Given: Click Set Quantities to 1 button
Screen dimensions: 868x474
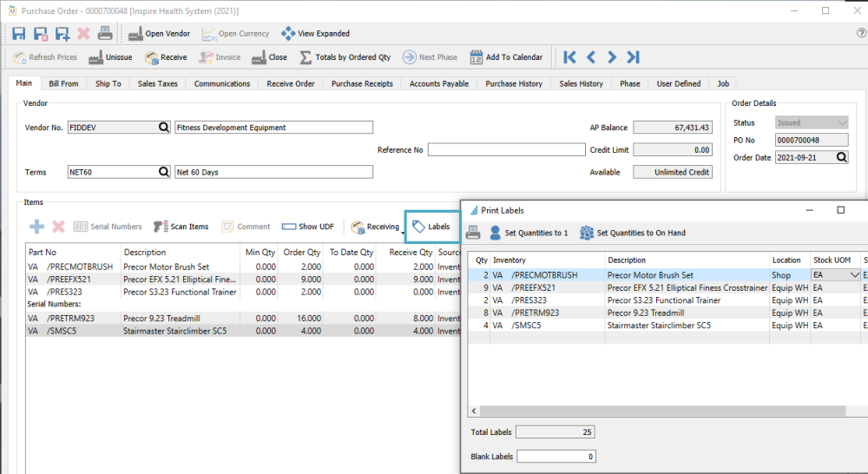Looking at the screenshot, I should point(529,233).
